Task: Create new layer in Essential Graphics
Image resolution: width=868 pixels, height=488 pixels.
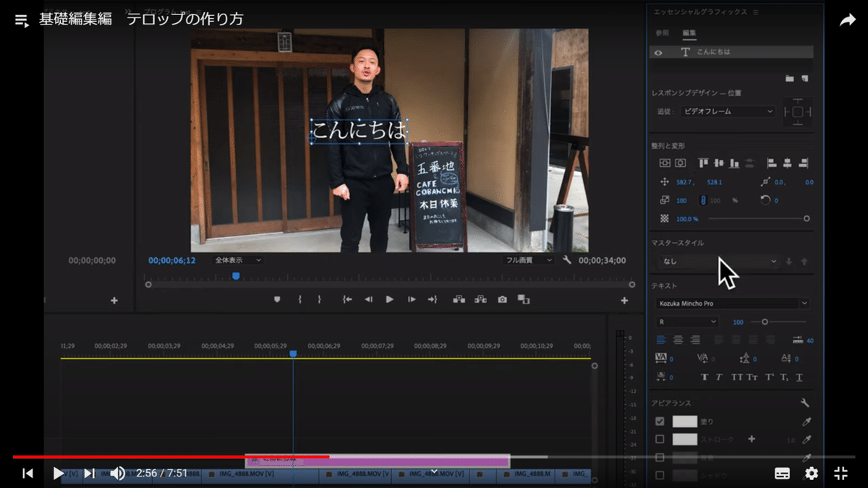Action: coord(804,78)
